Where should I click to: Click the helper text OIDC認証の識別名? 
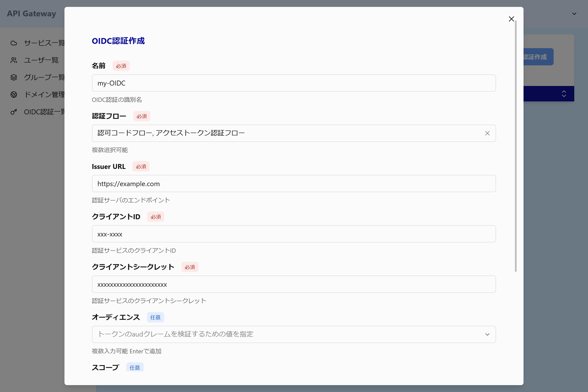[117, 100]
